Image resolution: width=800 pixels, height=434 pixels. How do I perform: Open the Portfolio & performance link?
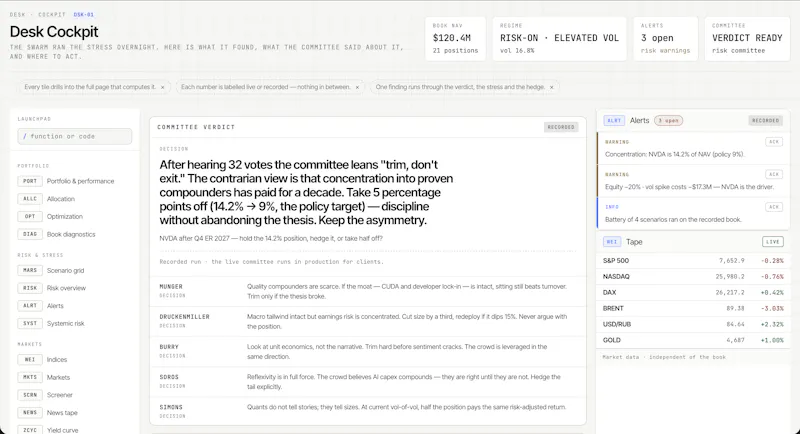[x=81, y=181]
